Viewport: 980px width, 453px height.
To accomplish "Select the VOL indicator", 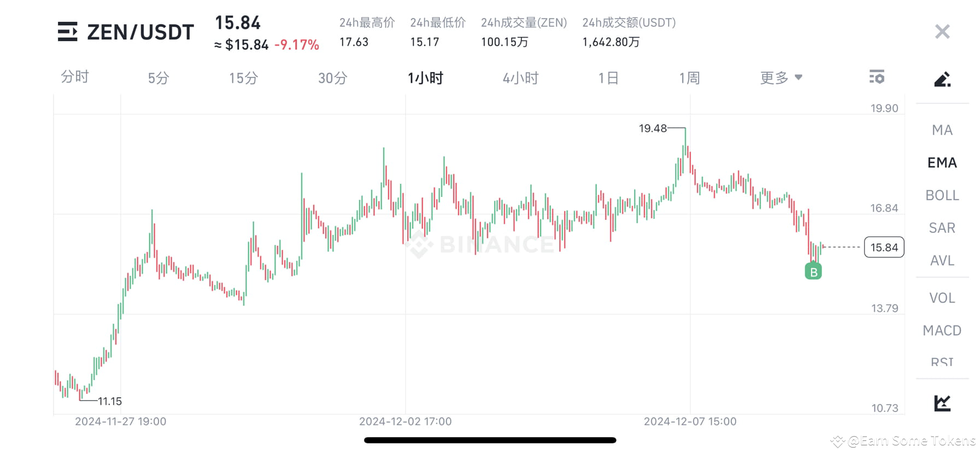I will pyautogui.click(x=941, y=297).
